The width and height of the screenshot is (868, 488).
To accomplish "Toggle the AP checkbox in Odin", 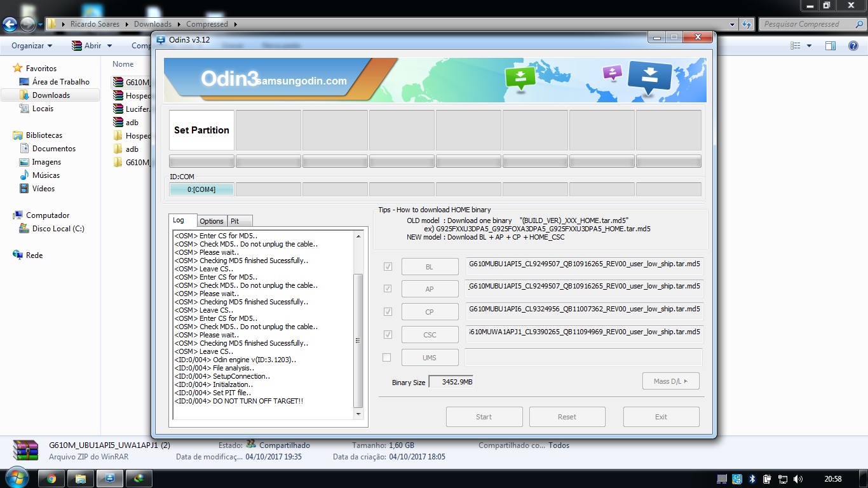I will click(388, 288).
